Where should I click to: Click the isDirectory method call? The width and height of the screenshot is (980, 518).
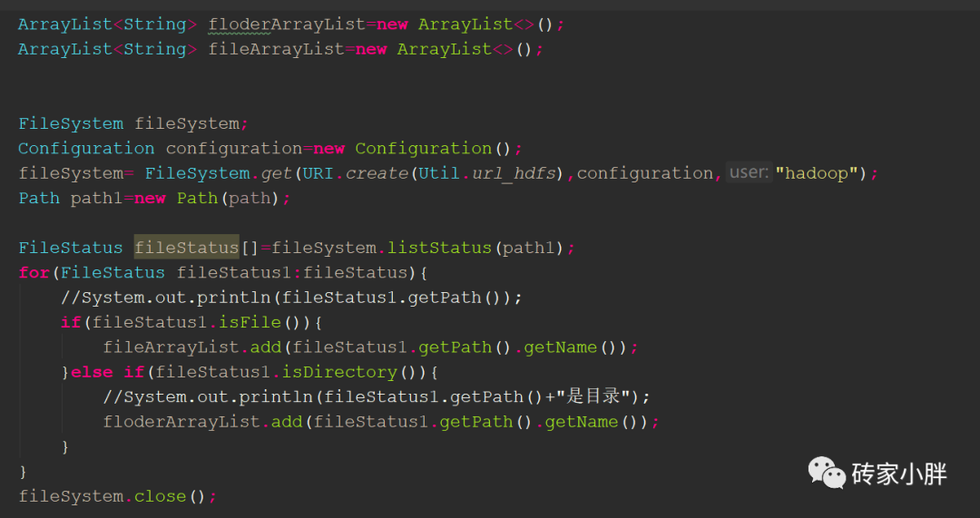pos(339,373)
